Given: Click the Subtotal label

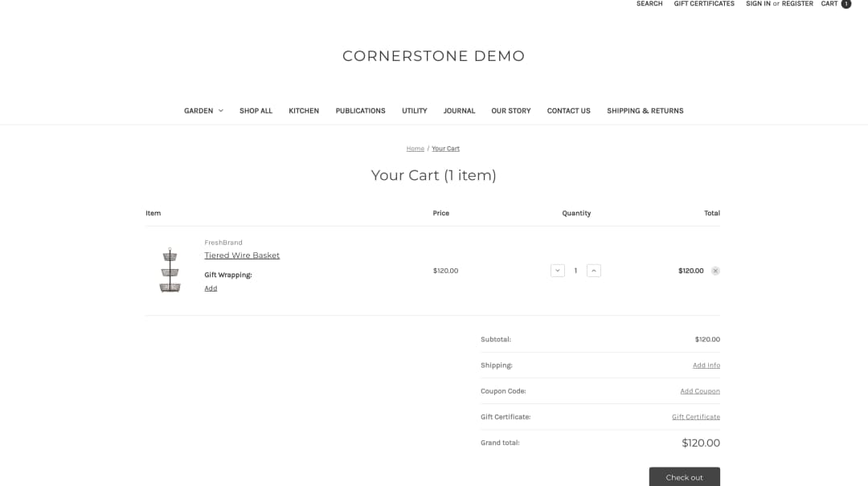Looking at the screenshot, I should [496, 339].
